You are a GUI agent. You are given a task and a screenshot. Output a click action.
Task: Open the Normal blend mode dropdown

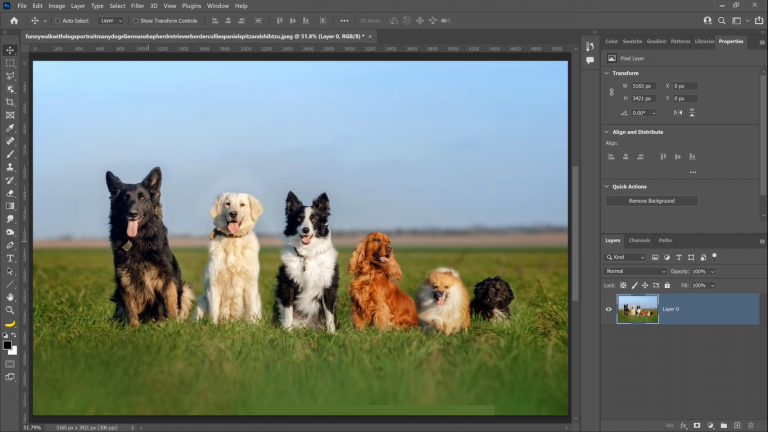coord(635,271)
